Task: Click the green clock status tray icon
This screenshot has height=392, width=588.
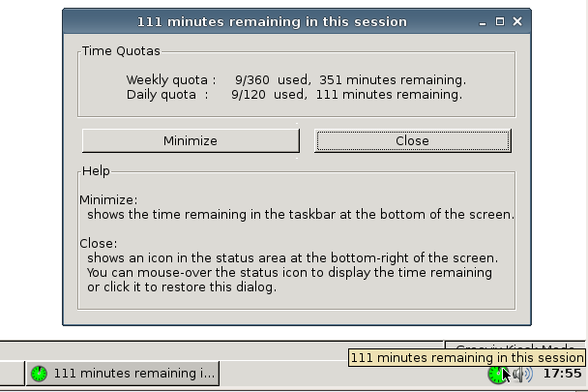Action: click(x=498, y=374)
